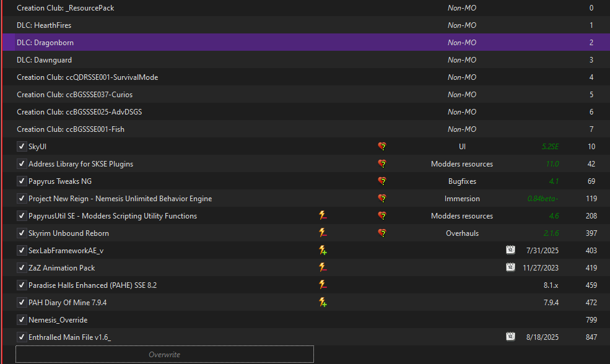Click ZaZ Animation Pack conflict lightning icon
Image resolution: width=610 pixels, height=364 pixels.
click(x=323, y=267)
